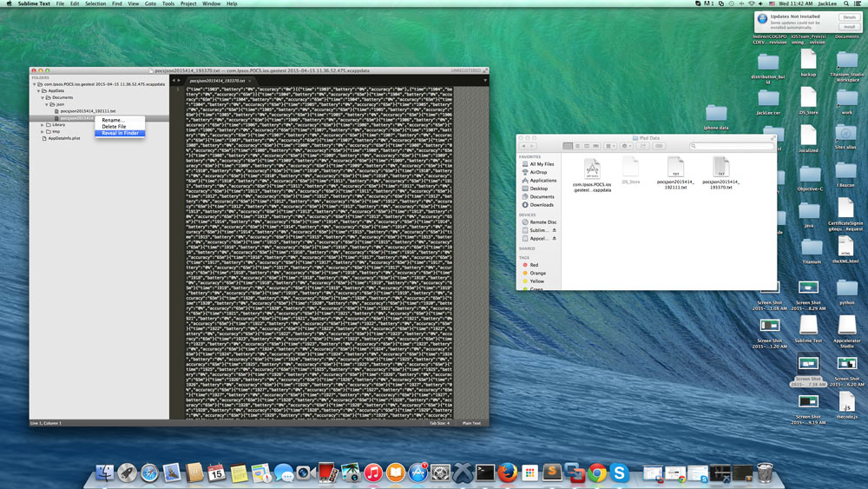Screen dimensions: 868x489
Task: Collapse the com.Ipsos.POCS root folder
Action: (x=35, y=84)
